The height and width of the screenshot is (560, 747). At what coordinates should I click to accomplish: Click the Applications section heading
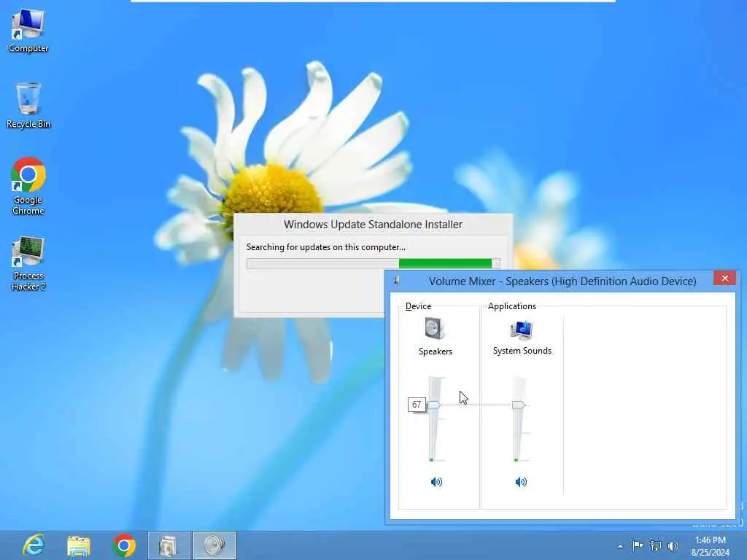tap(511, 306)
